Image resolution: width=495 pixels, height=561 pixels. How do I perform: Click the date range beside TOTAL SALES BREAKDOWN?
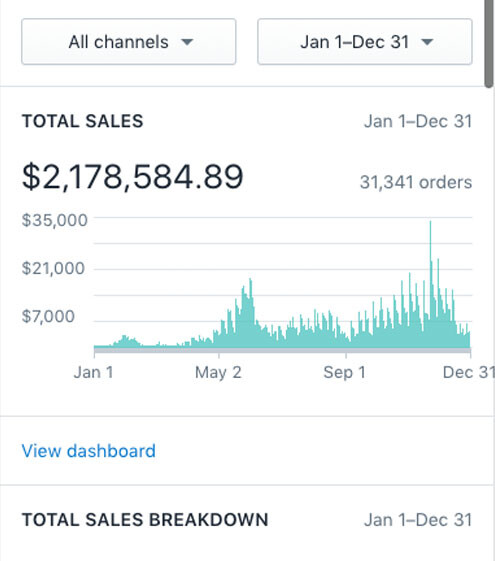coord(418,520)
